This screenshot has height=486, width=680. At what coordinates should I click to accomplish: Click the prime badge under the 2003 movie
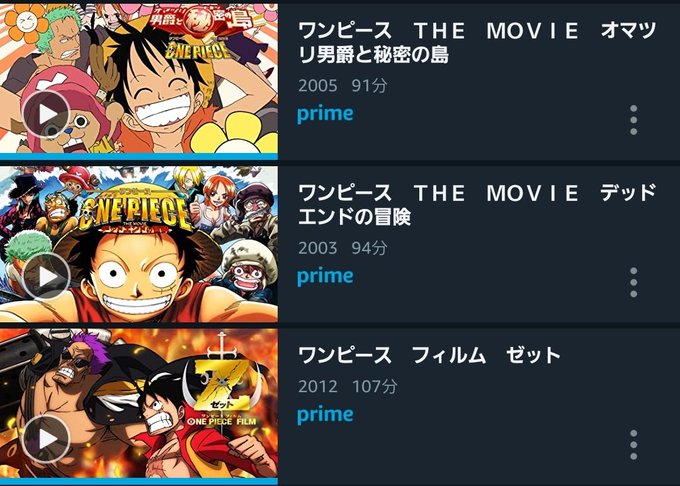[x=325, y=276]
